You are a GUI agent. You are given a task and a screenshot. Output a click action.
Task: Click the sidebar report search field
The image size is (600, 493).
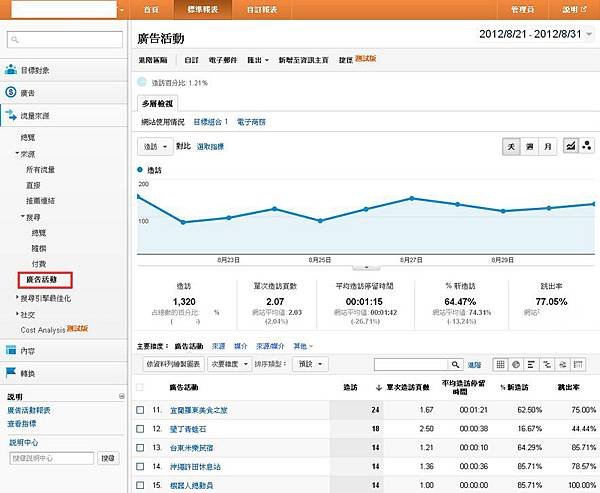tap(65, 39)
